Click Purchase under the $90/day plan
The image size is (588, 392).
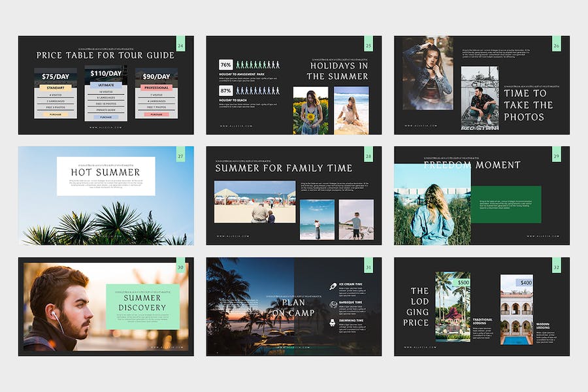pyautogui.click(x=156, y=114)
